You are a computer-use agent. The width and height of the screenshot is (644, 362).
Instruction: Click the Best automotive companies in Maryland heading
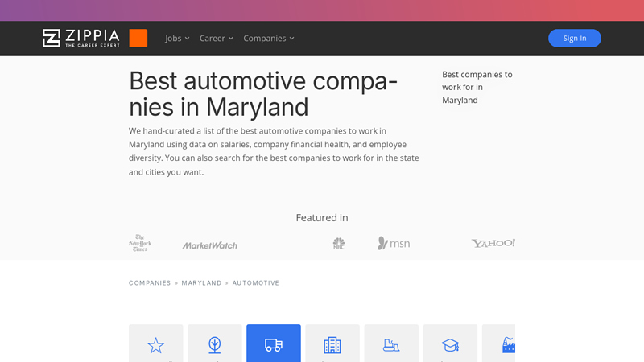coord(263,93)
